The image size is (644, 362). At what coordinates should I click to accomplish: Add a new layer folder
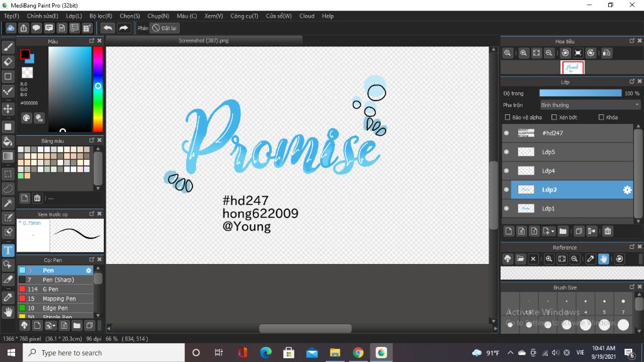point(563,231)
